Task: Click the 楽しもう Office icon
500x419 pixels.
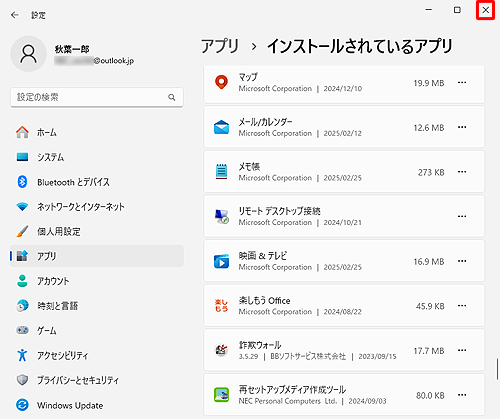Action: [x=221, y=306]
